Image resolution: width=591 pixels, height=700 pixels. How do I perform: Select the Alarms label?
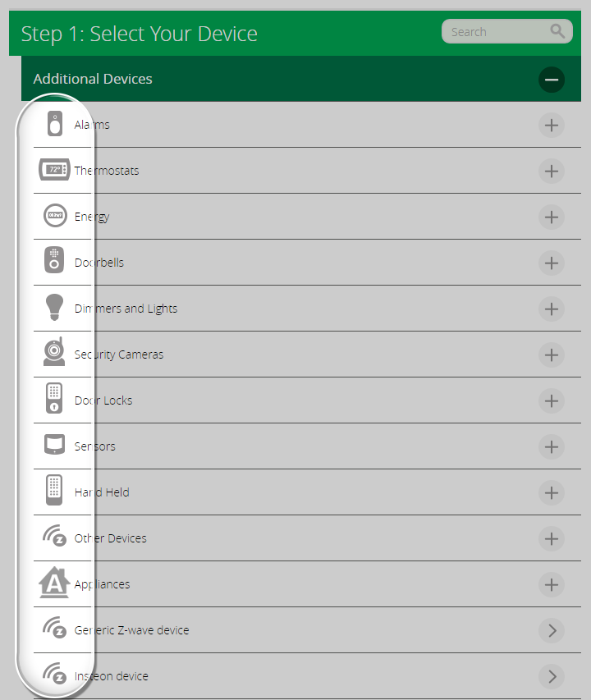tap(92, 125)
